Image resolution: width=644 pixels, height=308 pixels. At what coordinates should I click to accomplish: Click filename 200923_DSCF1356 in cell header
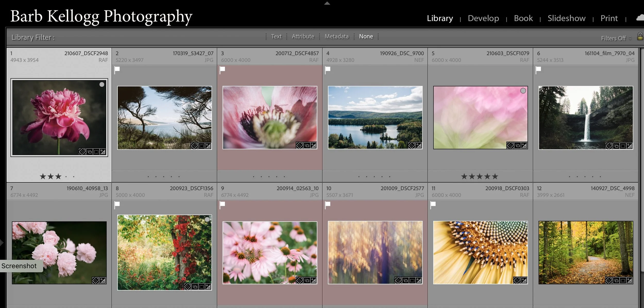[x=191, y=188]
